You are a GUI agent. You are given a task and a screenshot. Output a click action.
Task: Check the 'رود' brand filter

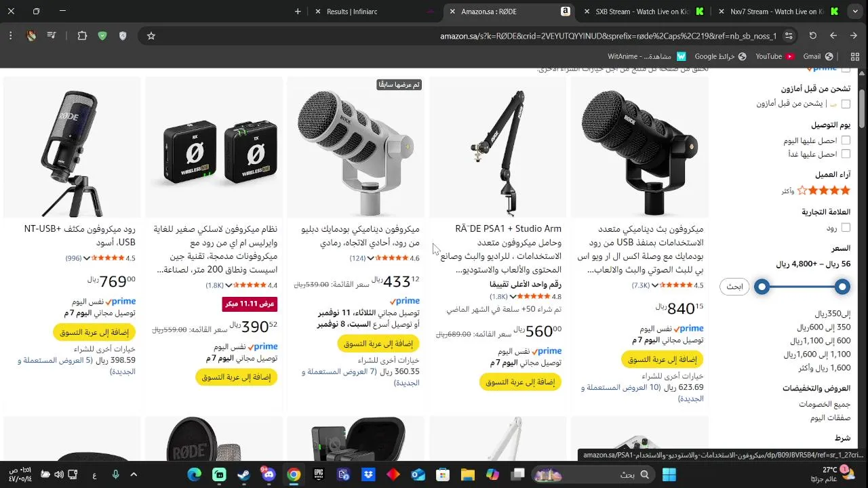pyautogui.click(x=846, y=228)
